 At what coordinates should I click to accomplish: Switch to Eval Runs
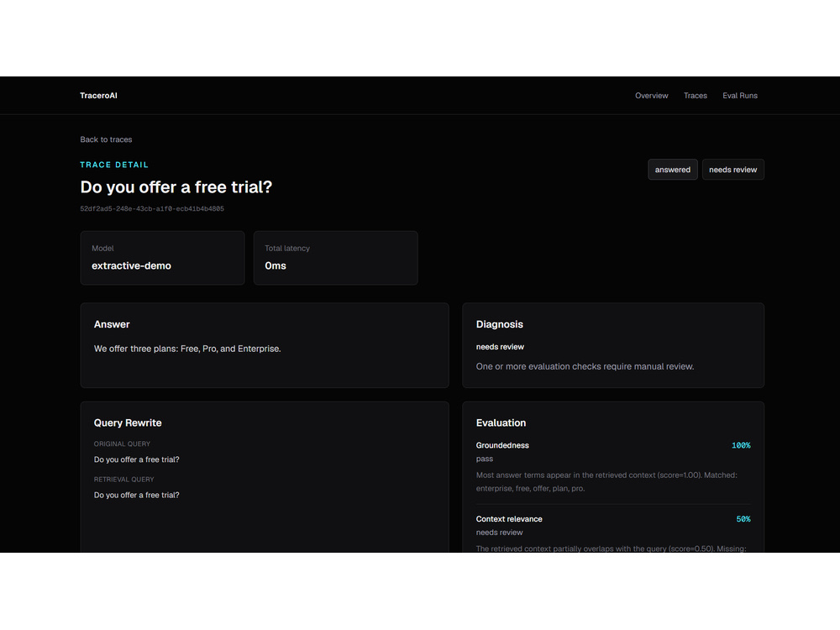[740, 96]
